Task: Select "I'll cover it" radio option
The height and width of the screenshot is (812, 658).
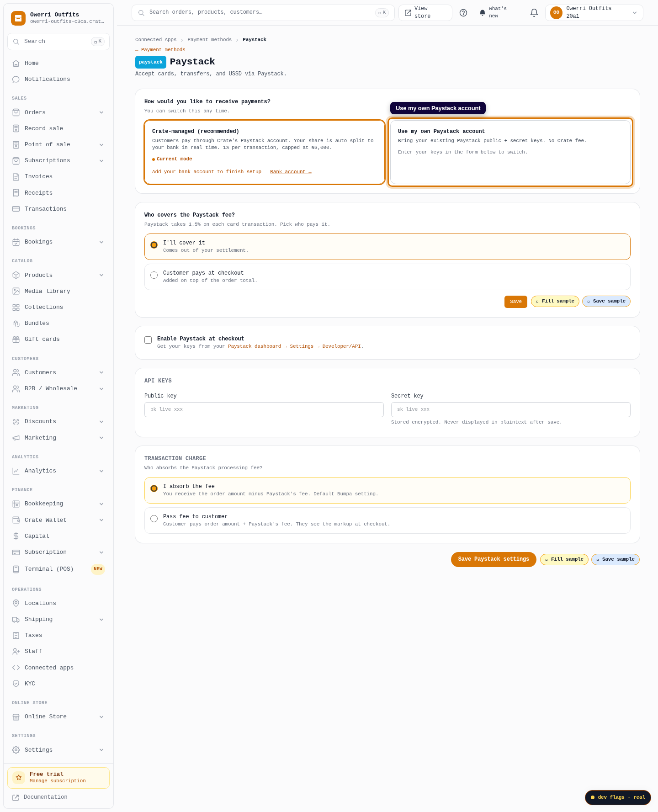Action: tap(154, 245)
